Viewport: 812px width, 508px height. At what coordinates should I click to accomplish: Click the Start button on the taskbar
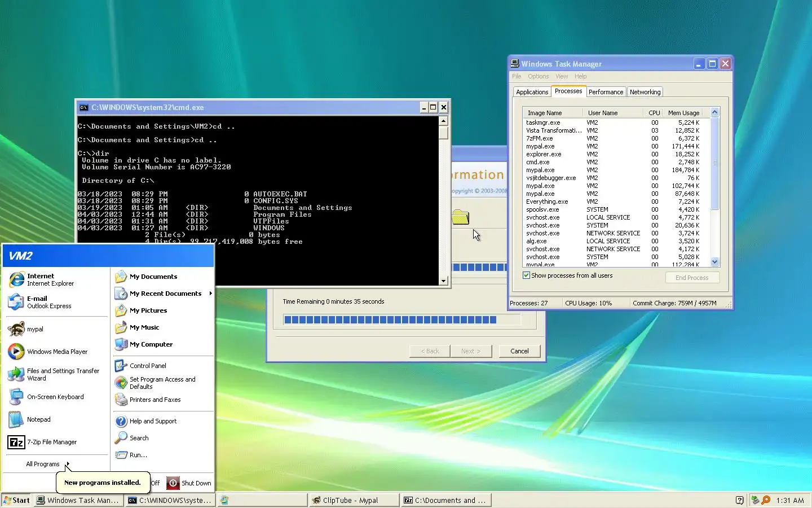pos(16,500)
